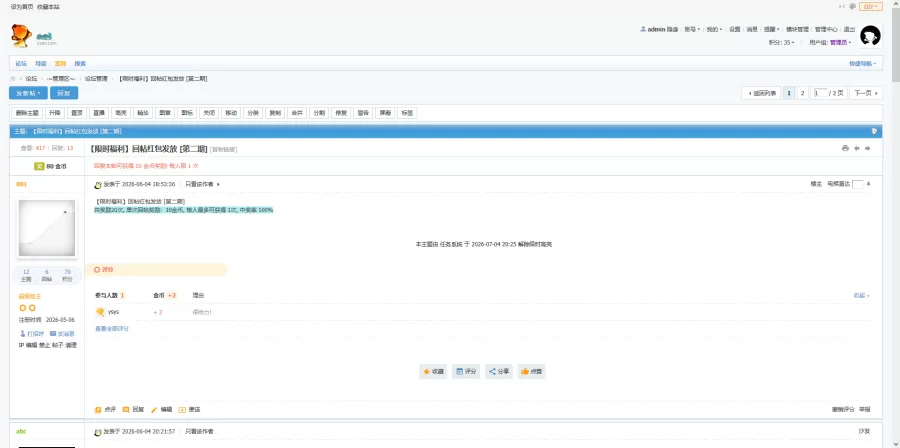This screenshot has height=448, width=900.
Task: Click username 001 in author column
Action: click(21, 184)
